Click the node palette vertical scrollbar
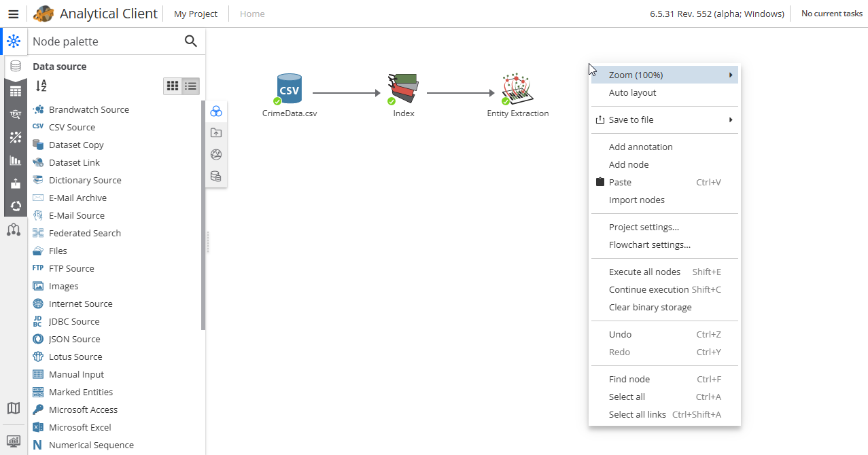868x455 pixels. 203,217
